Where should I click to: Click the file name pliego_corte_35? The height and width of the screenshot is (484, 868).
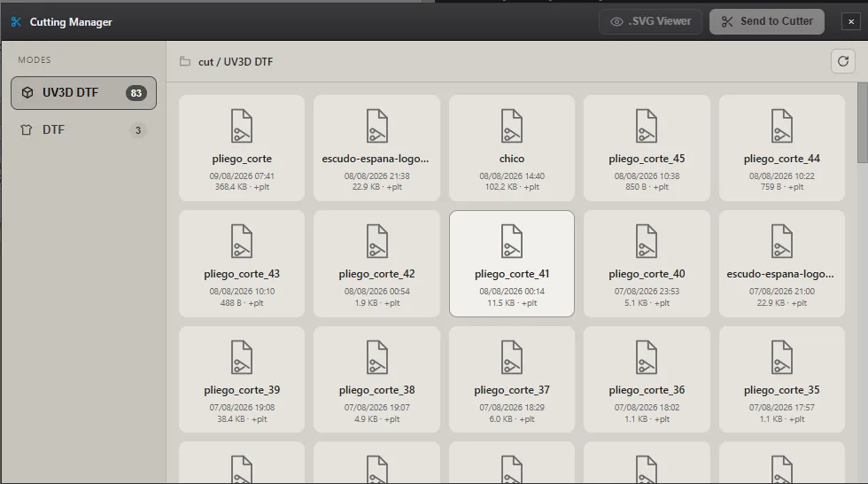pyautogui.click(x=781, y=390)
